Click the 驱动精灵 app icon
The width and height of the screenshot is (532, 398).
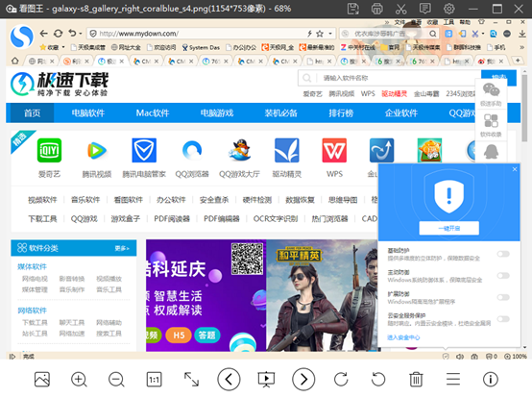tap(287, 150)
